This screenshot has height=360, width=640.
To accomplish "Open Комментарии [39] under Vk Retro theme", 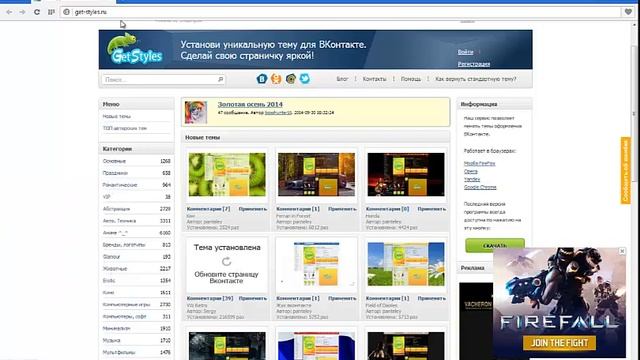I will [x=210, y=298].
